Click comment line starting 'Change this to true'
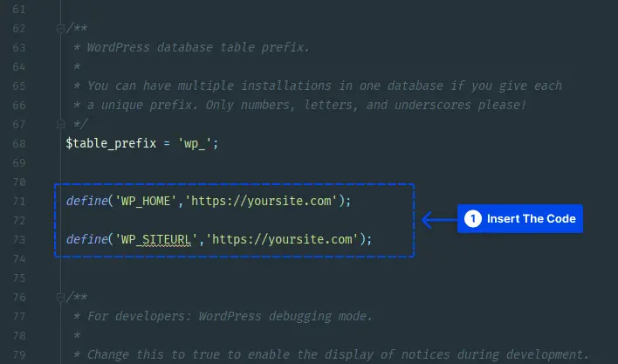This screenshot has height=364, width=618. tap(338, 354)
